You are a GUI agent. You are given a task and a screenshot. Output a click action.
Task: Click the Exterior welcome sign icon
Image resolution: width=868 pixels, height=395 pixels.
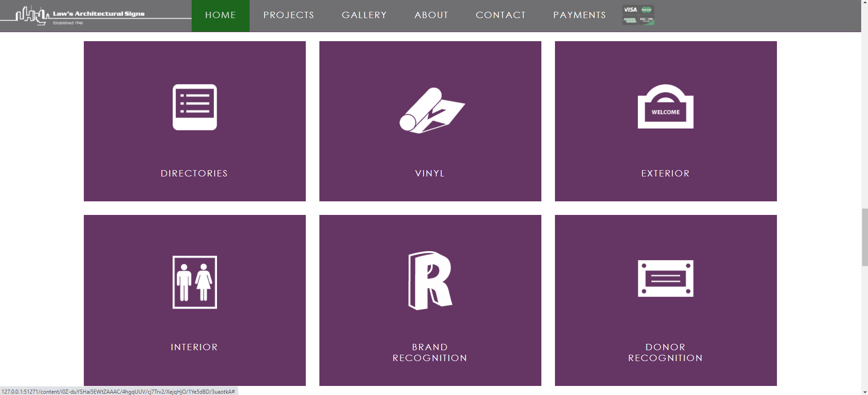click(x=665, y=106)
